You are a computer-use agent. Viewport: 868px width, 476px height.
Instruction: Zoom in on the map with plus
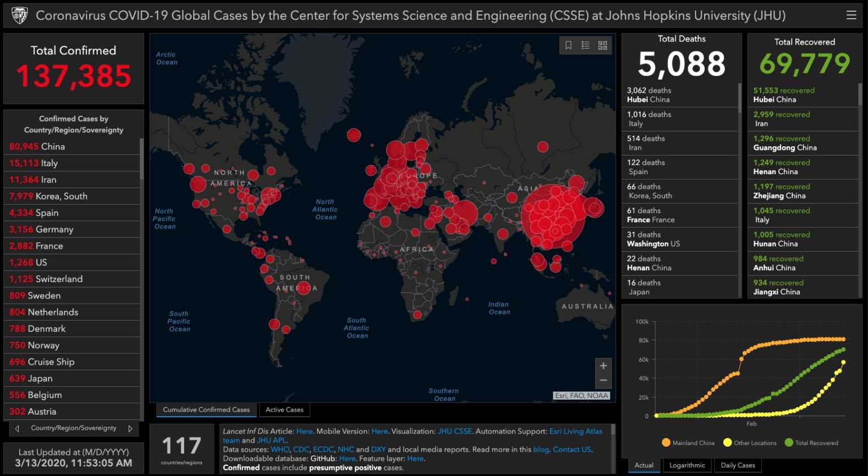[603, 366]
